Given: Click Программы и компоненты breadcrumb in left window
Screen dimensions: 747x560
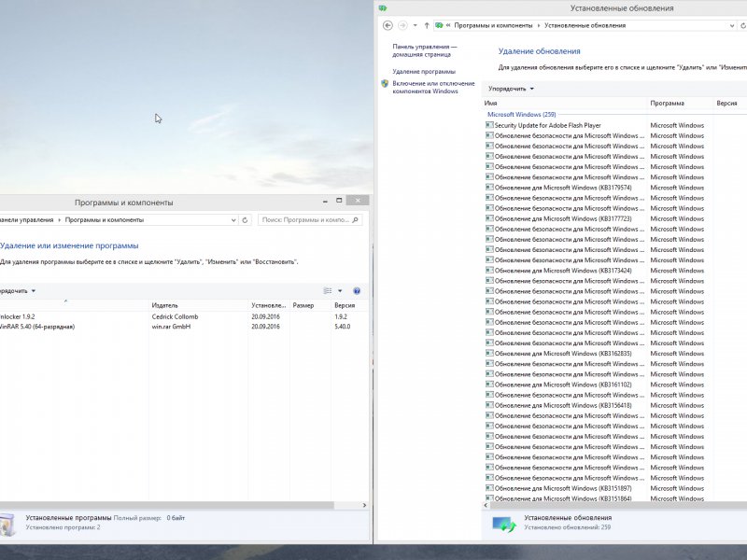Looking at the screenshot, I should (x=105, y=220).
